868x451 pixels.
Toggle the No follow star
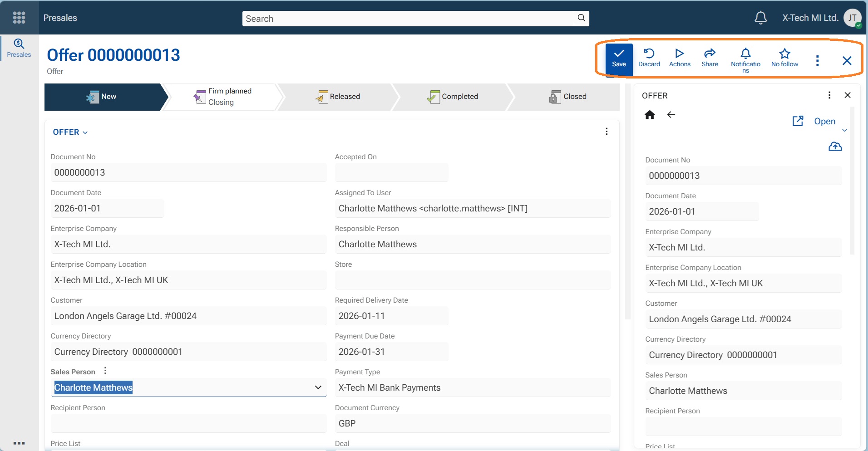pos(784,58)
